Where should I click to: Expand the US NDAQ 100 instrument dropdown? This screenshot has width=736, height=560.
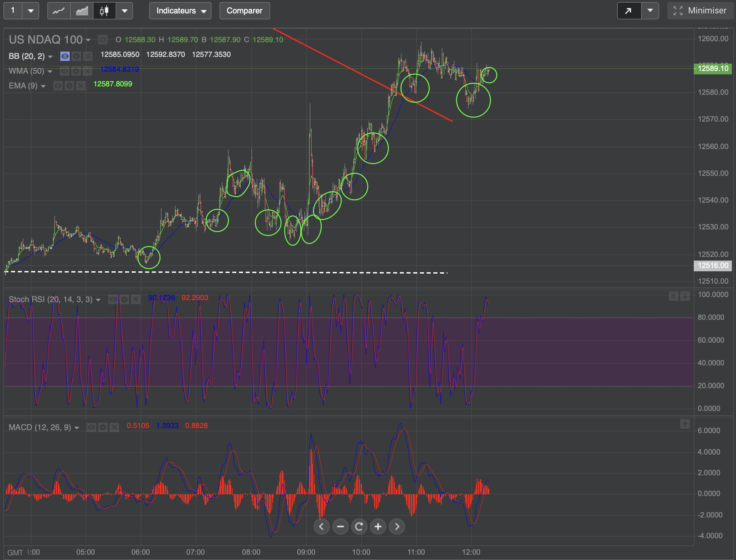(x=88, y=40)
